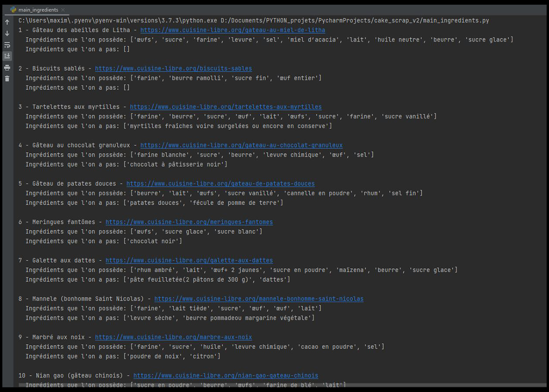Click the down arrow in console toolbar
This screenshot has height=392, width=549.
tap(7, 33)
